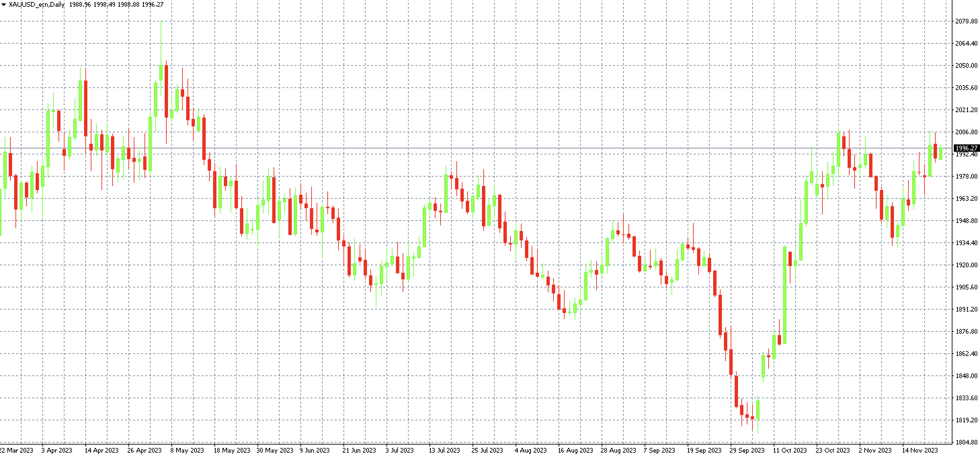The height and width of the screenshot is (458, 980).
Task: Click the 28 Aug 2023 date label
Action: pyautogui.click(x=619, y=450)
